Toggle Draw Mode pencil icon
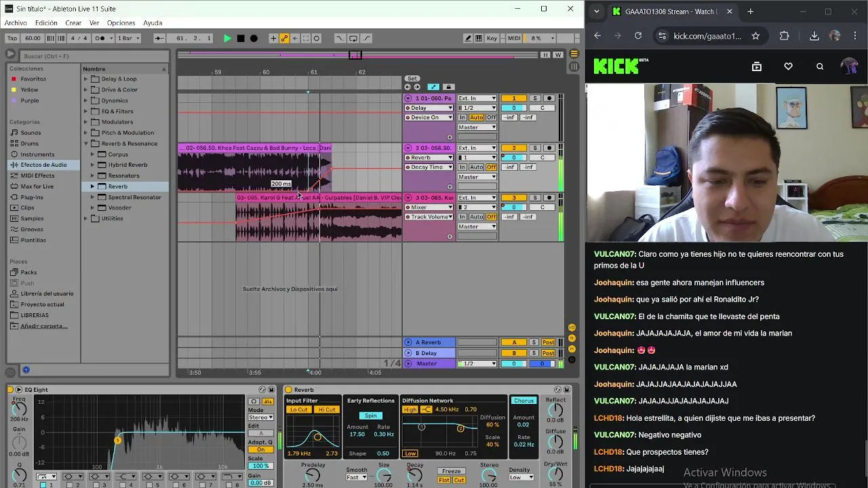Viewport: 868px width, 488px height. pos(468,39)
